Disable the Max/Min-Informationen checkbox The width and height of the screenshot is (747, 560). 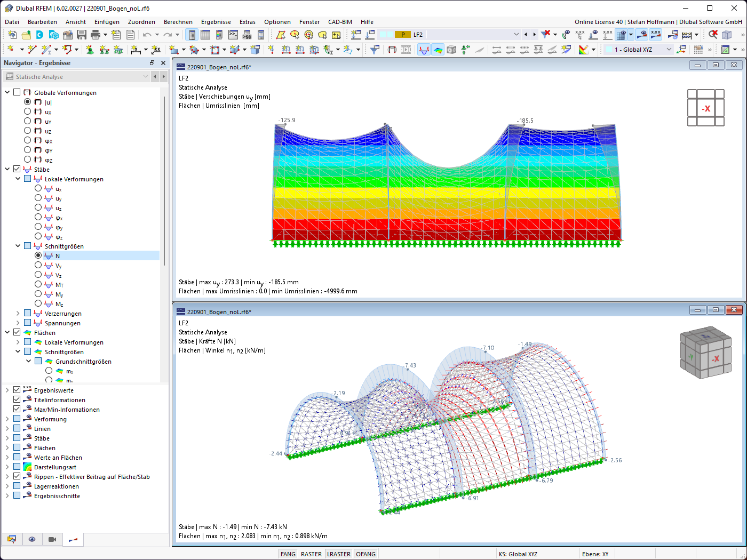coord(17,409)
